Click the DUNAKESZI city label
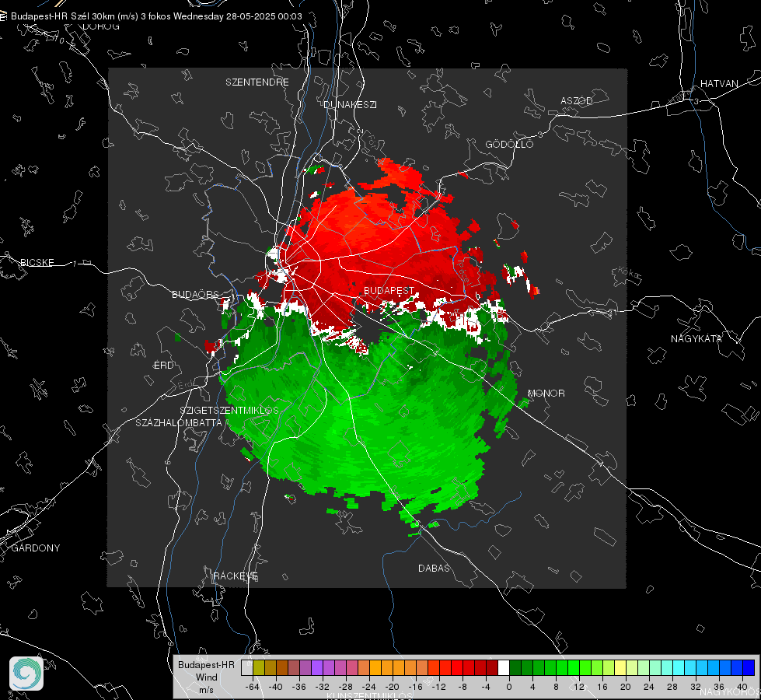Screen dimensions: 761x700 pyautogui.click(x=350, y=104)
